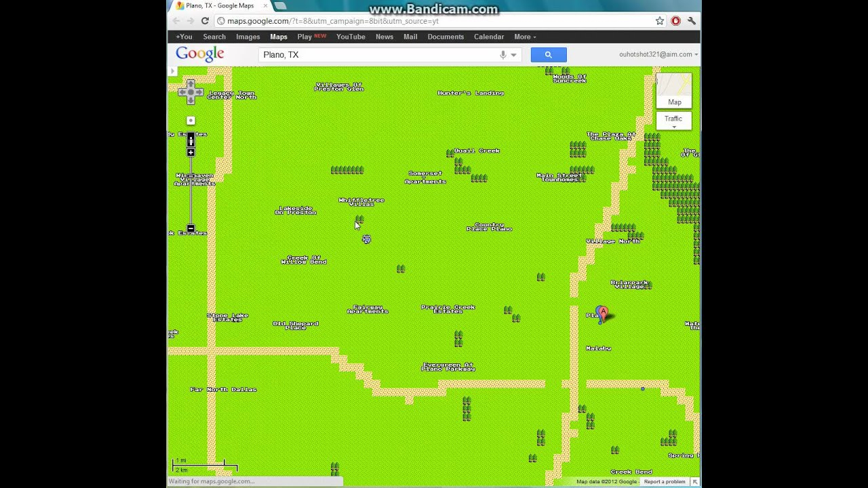Drop the Street View pegman icon
The height and width of the screenshot is (488, 868).
(x=191, y=140)
